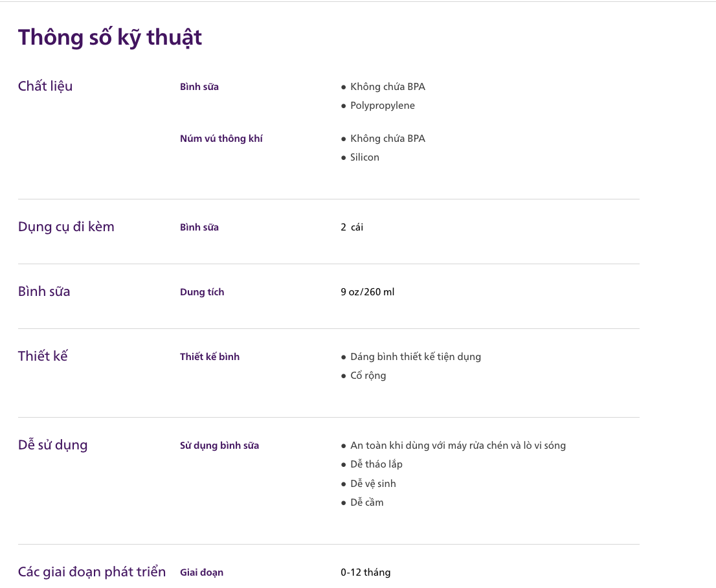This screenshot has height=588, width=716.
Task: Click the 'Núm vú thông khí' label
Action: 221,139
